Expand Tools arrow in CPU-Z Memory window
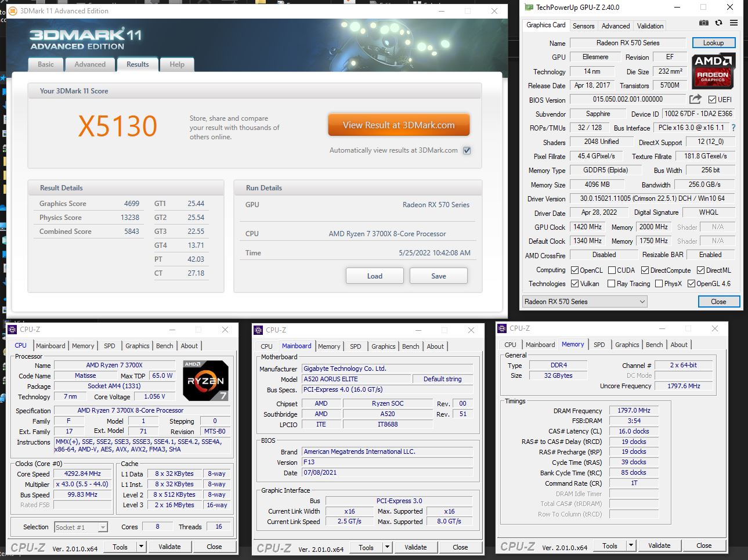 631,546
